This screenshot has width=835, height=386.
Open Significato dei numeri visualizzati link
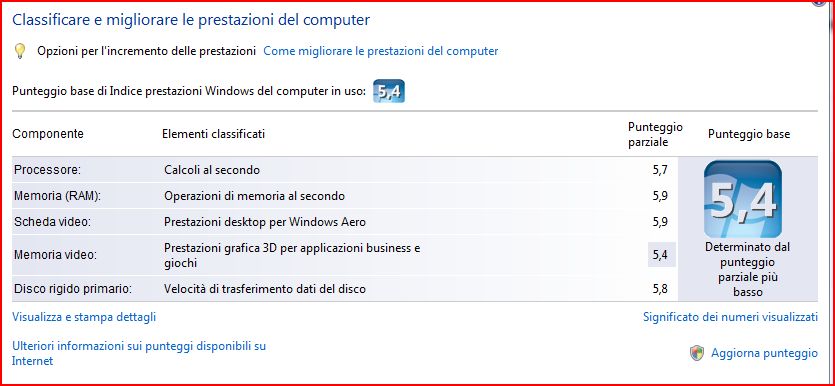(730, 317)
